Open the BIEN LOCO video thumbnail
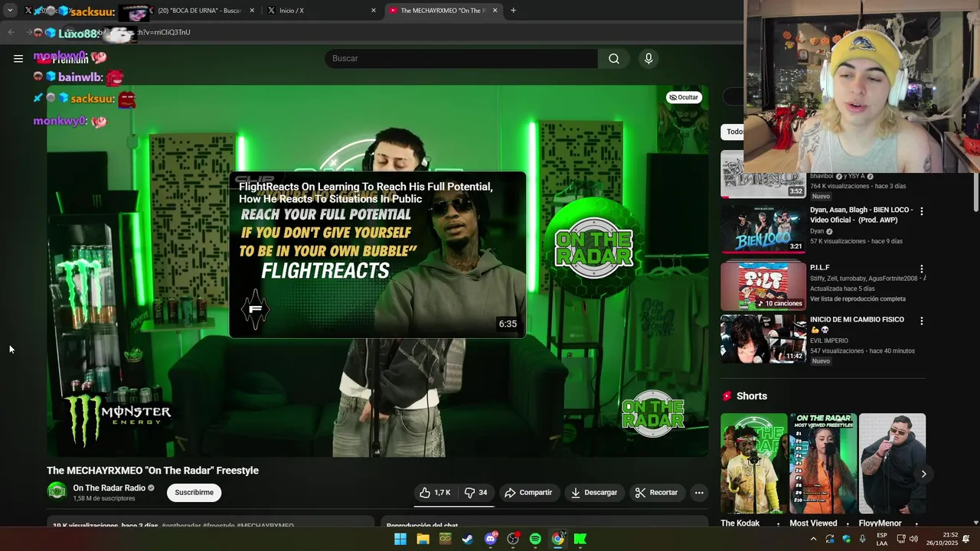Screen dimensions: 980x551 763,228
